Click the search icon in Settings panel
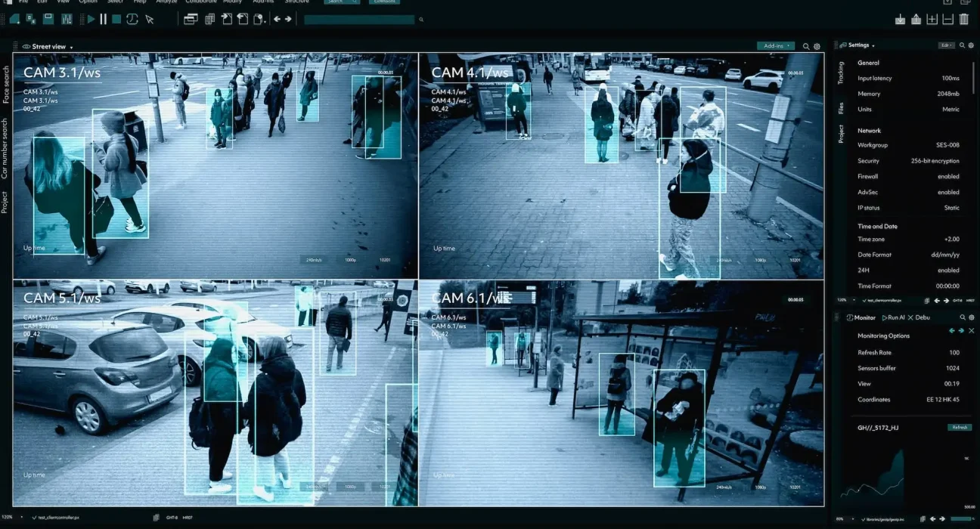The height and width of the screenshot is (529, 980). click(x=962, y=45)
